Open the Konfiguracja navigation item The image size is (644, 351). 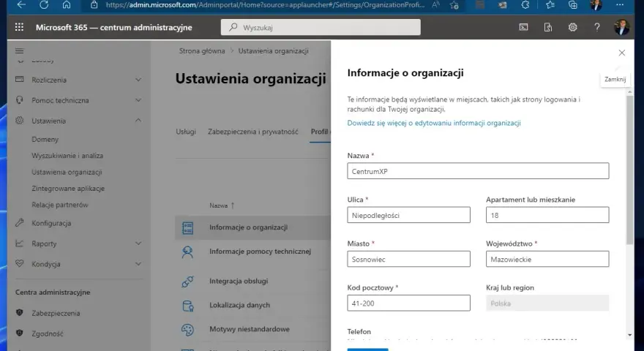click(51, 223)
